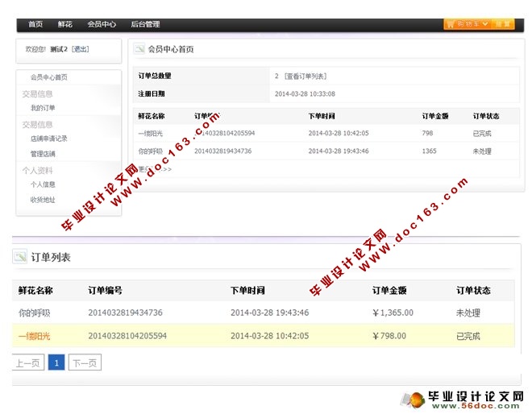This screenshot has width=532, height=414.
Task: Click 订单状态 header in order list
Action: [473, 290]
